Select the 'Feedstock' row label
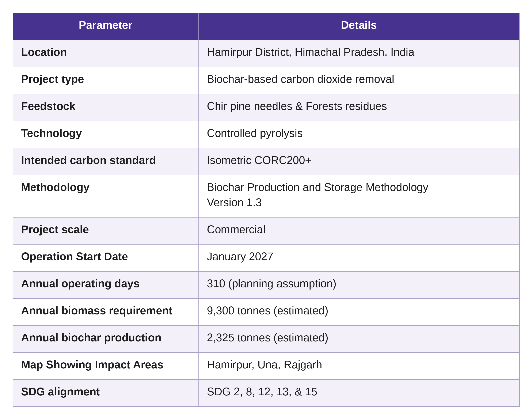 point(48,106)
